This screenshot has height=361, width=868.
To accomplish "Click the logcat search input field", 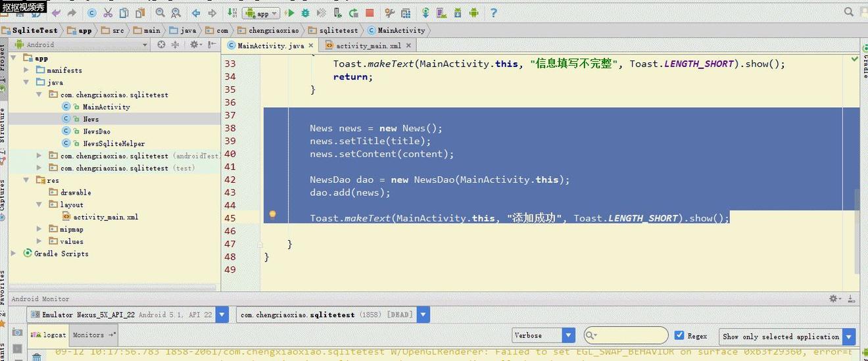I will click(x=629, y=335).
